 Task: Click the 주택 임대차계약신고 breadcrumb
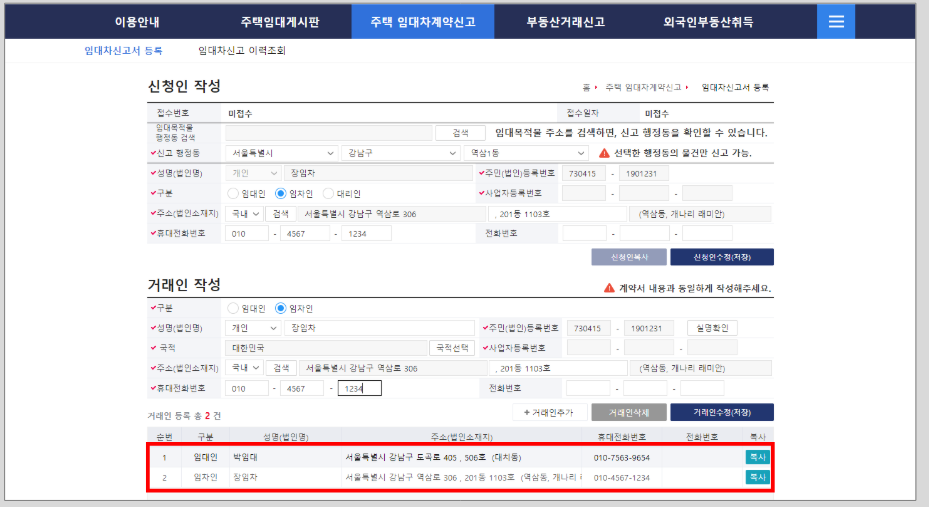643,88
